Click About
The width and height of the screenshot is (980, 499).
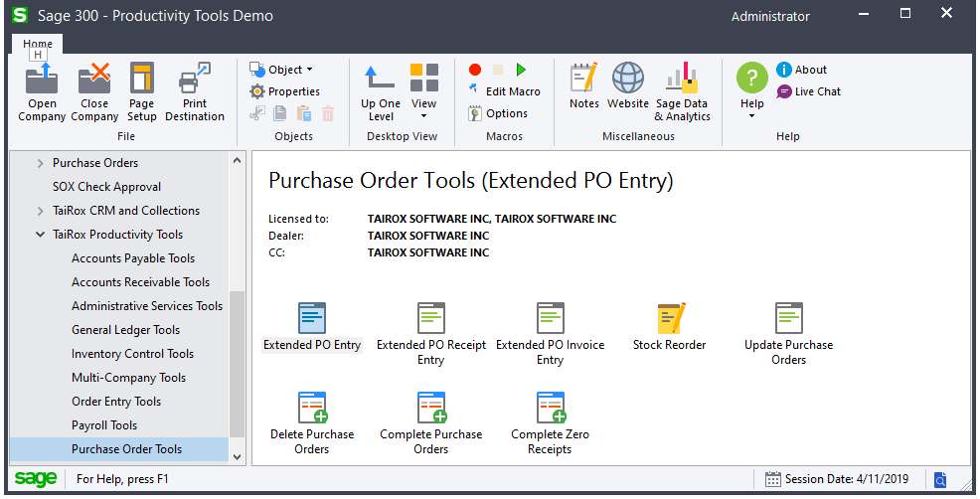801,70
